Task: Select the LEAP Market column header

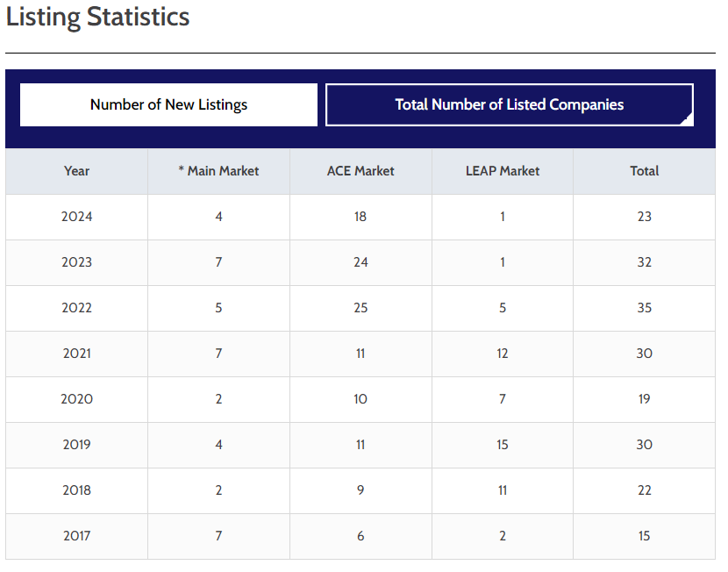Action: click(x=503, y=171)
